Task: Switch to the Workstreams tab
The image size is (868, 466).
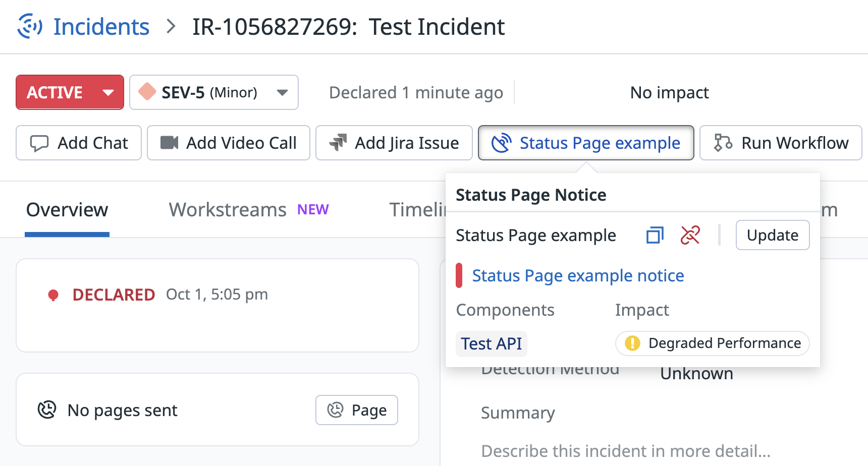Action: pyautogui.click(x=228, y=210)
